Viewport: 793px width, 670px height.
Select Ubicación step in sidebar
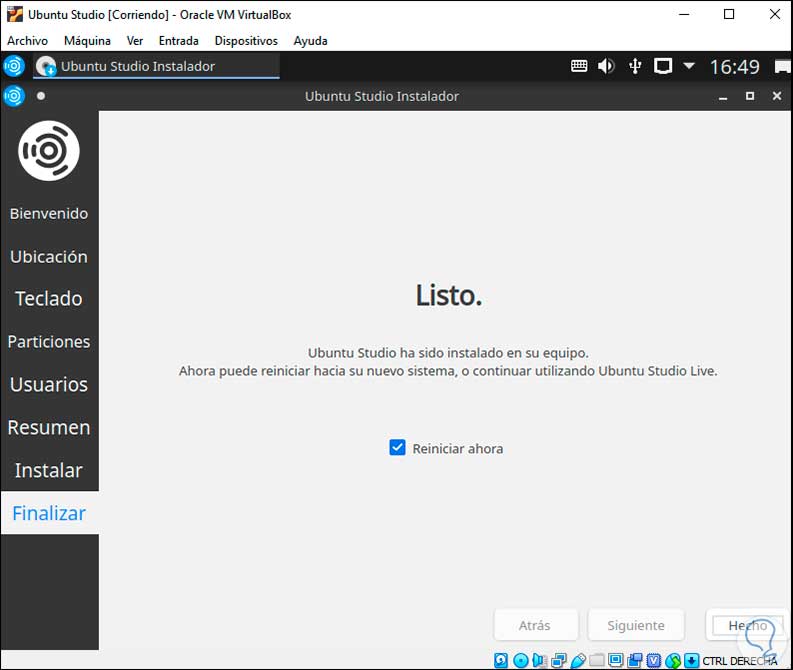[x=49, y=256]
